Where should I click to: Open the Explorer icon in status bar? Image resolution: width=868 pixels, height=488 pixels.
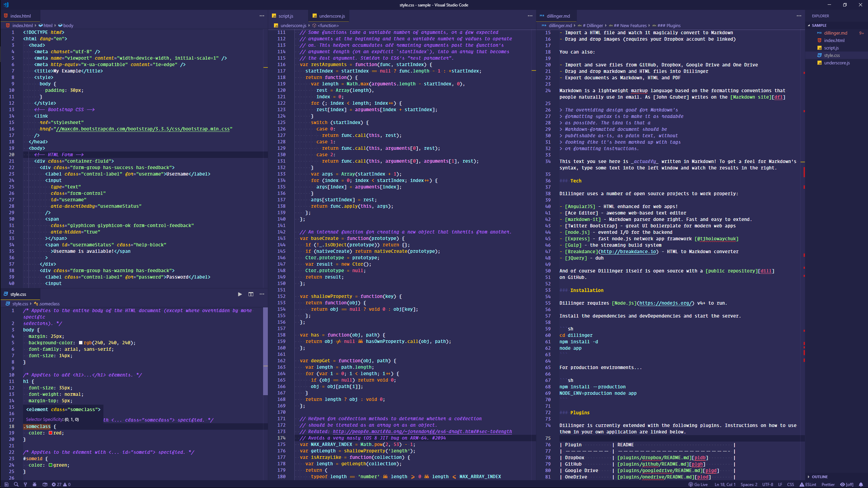click(6, 485)
